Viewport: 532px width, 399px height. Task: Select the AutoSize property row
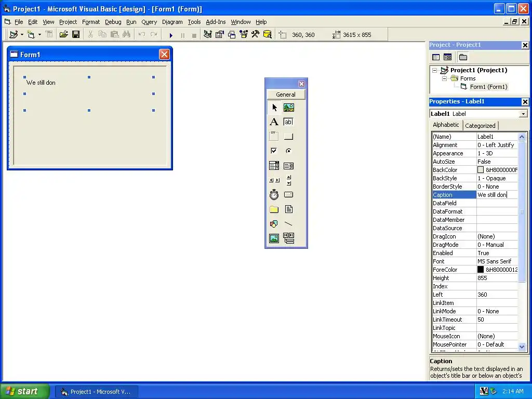point(475,162)
